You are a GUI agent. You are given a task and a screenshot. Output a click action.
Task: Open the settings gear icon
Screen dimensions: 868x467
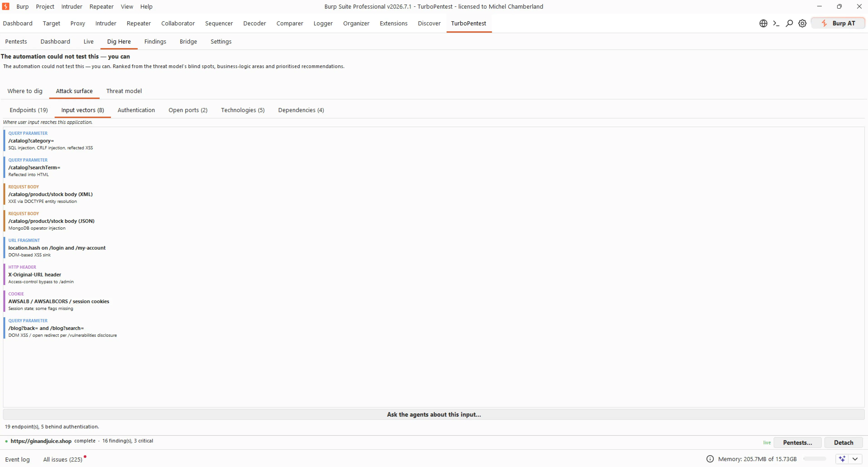[x=802, y=23]
